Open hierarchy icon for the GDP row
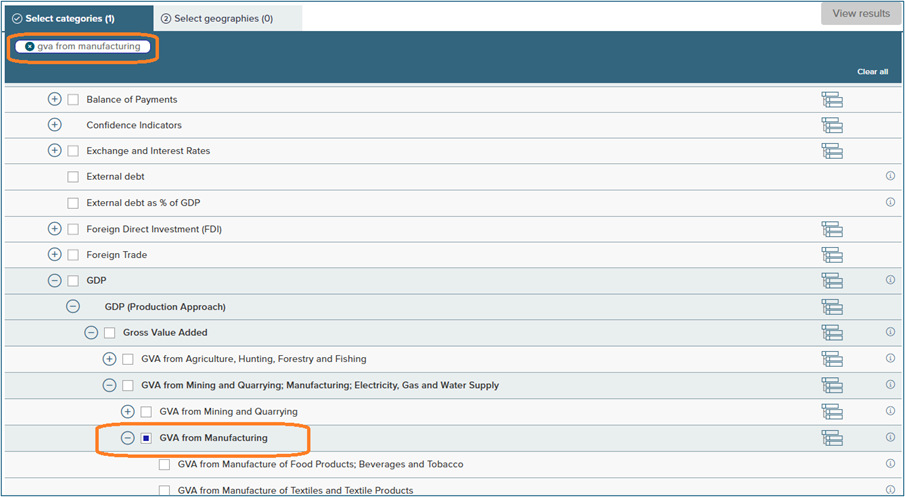905x497 pixels. click(832, 281)
